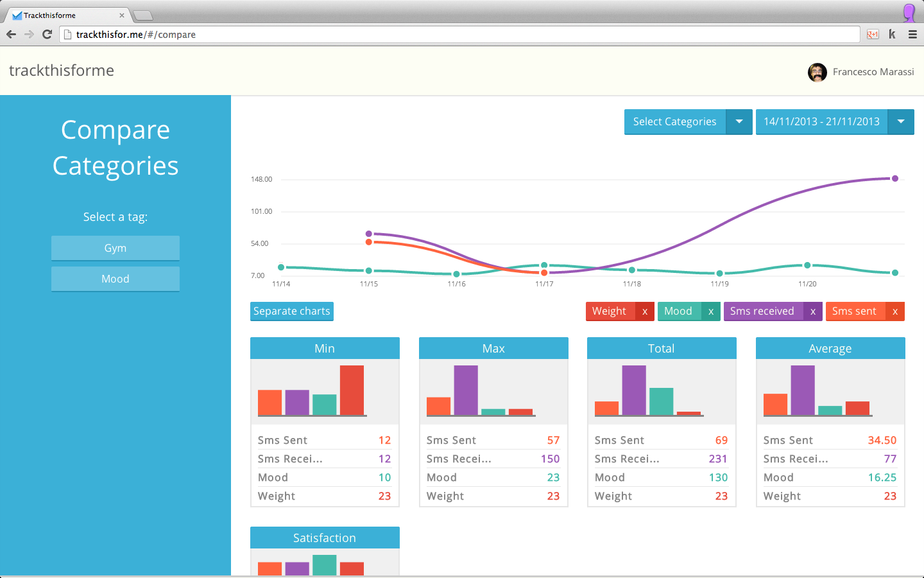Remove Sms received category with x
924x578 pixels.
[x=813, y=311]
